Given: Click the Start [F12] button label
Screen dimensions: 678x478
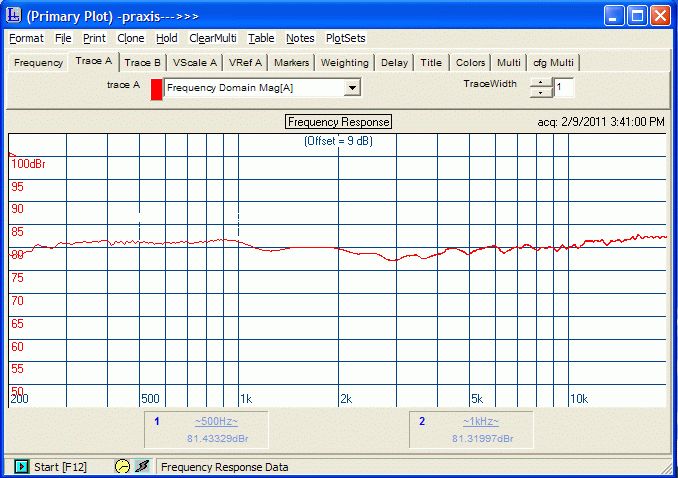Looking at the screenshot, I should tap(60, 467).
